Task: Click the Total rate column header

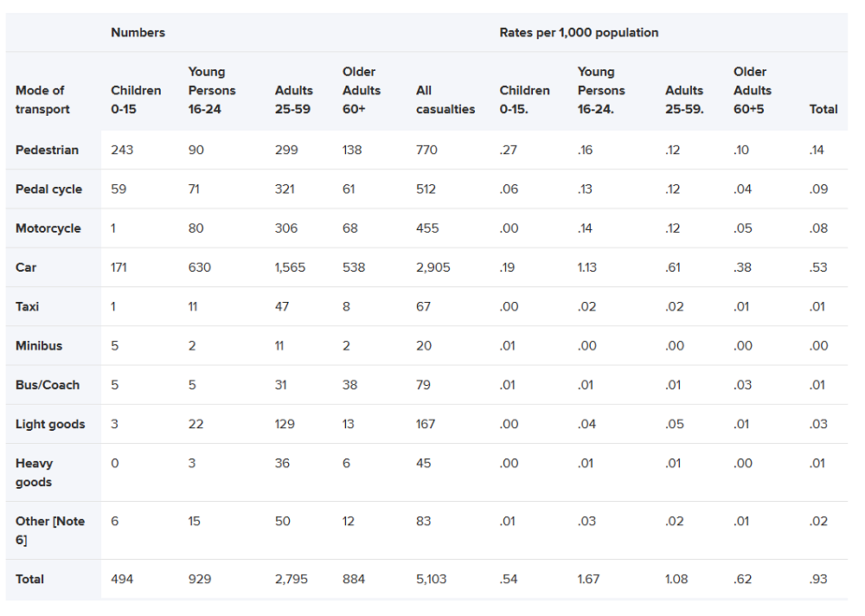Action: click(x=823, y=109)
